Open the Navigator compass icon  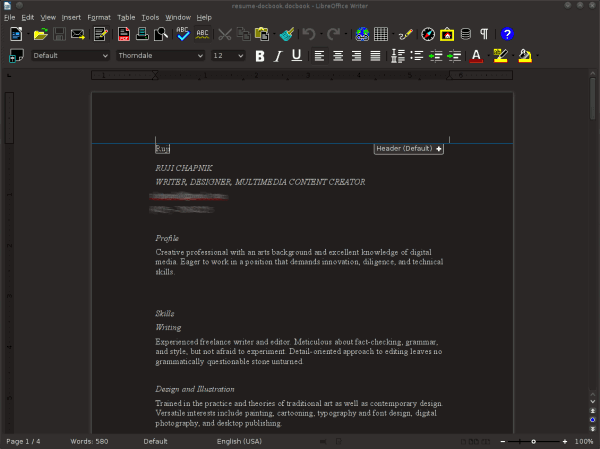(x=428, y=34)
